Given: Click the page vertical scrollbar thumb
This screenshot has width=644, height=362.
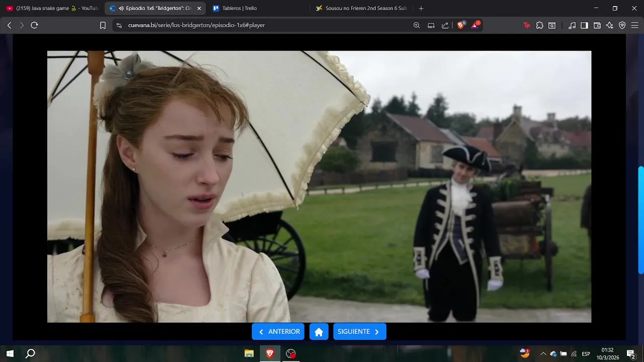Looking at the screenshot, I should click(641, 220).
